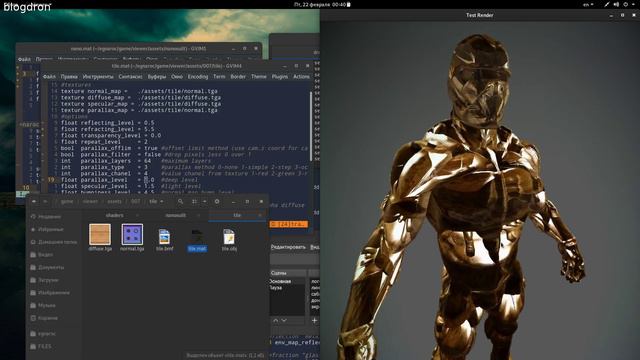Click '007' in the file manager path bar

[x=136, y=202]
